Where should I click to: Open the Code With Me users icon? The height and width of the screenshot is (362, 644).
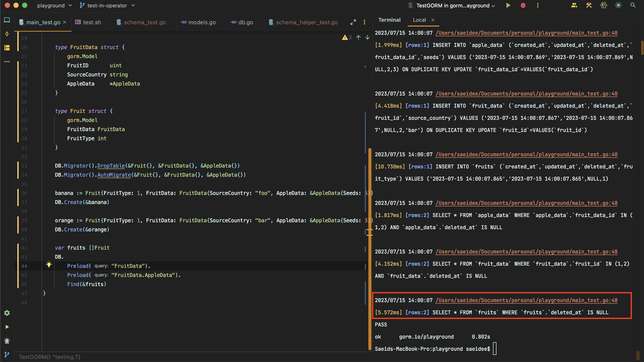tap(574, 5)
